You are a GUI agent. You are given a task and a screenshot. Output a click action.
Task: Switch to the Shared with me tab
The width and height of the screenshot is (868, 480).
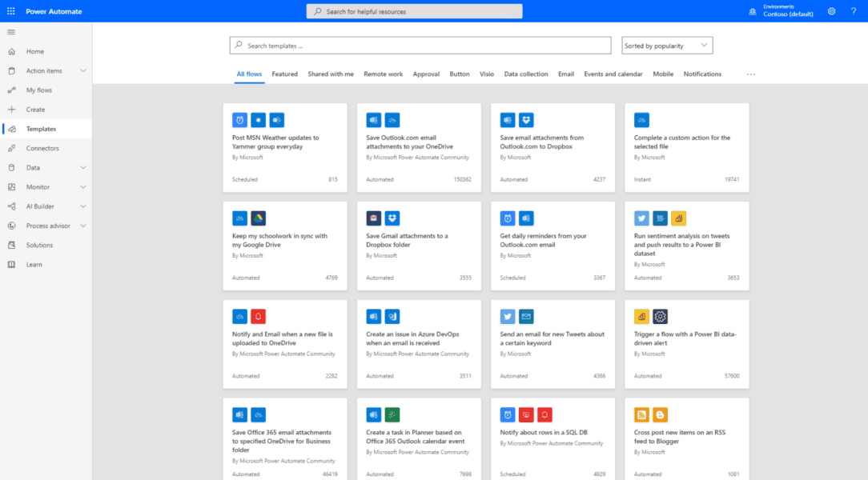pyautogui.click(x=331, y=74)
